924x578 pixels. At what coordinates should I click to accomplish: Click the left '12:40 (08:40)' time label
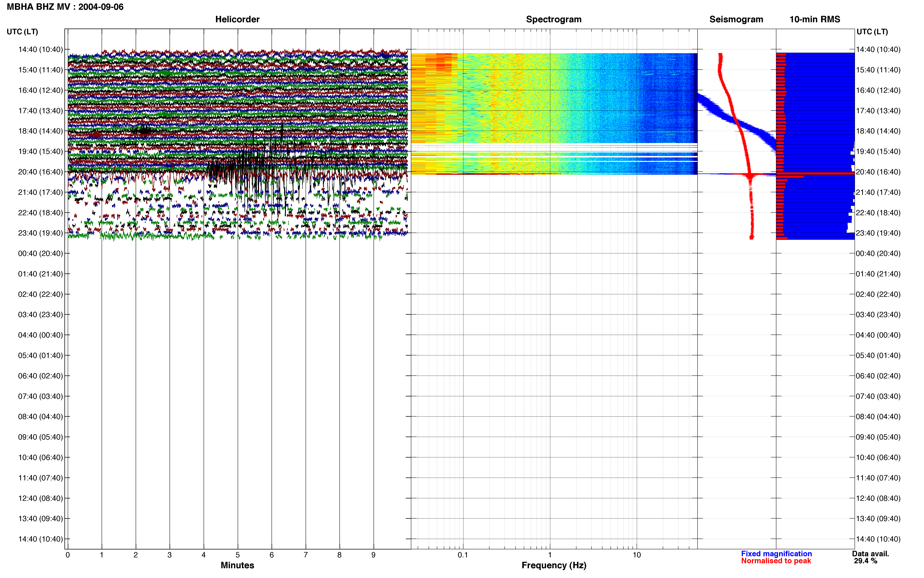41,498
